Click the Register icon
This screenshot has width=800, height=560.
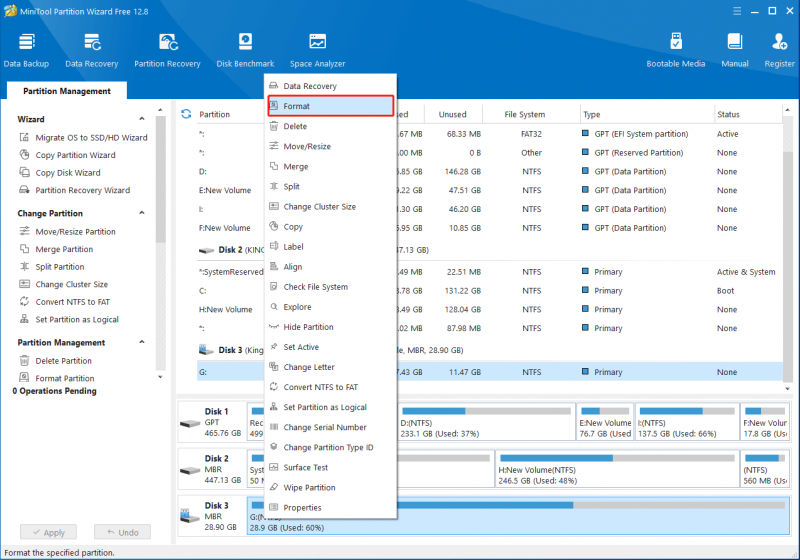779,50
